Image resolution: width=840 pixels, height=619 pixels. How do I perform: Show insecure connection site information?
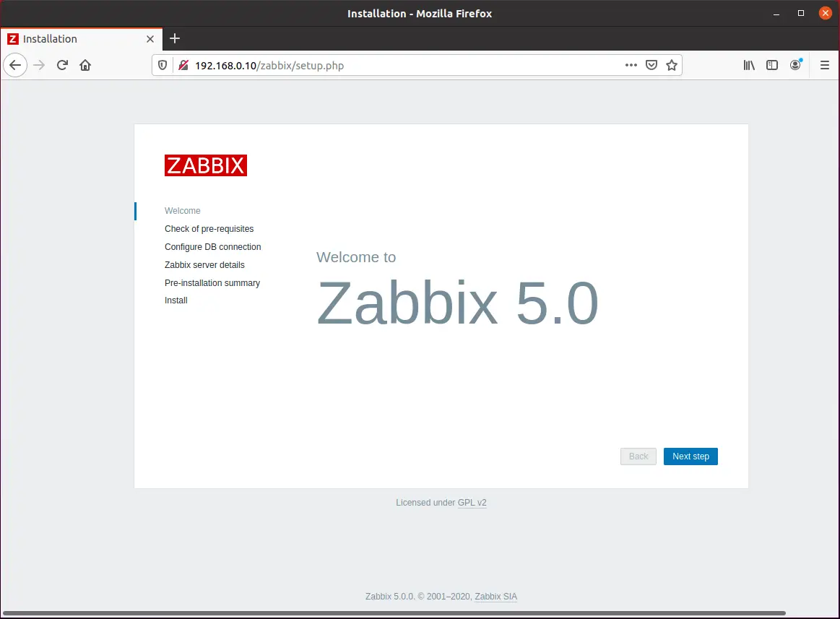[x=183, y=66]
